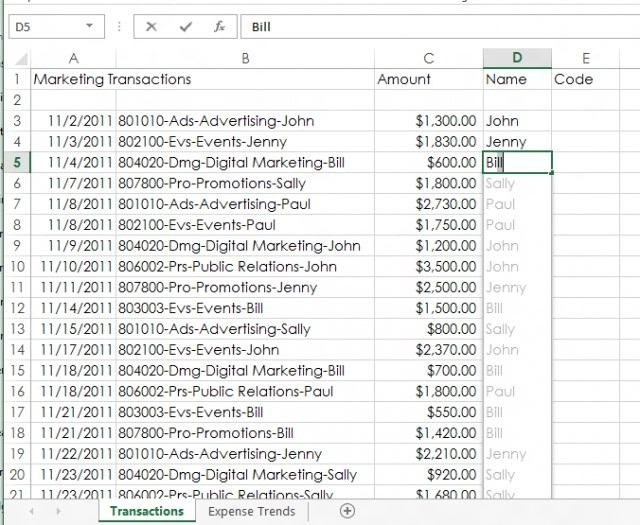This screenshot has height=525, width=640.
Task: Click the formula bar resize dots handle
Action: (x=120, y=27)
